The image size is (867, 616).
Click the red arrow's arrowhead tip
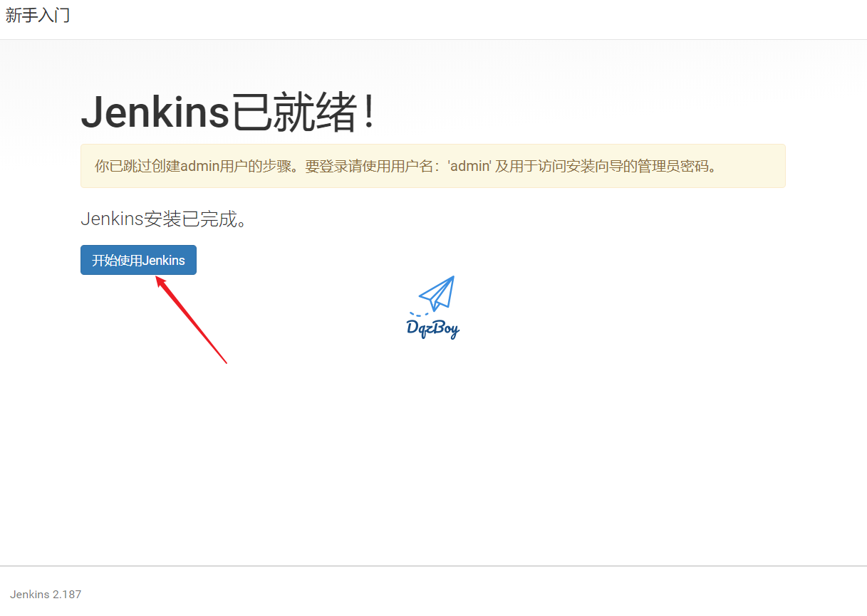[158, 278]
